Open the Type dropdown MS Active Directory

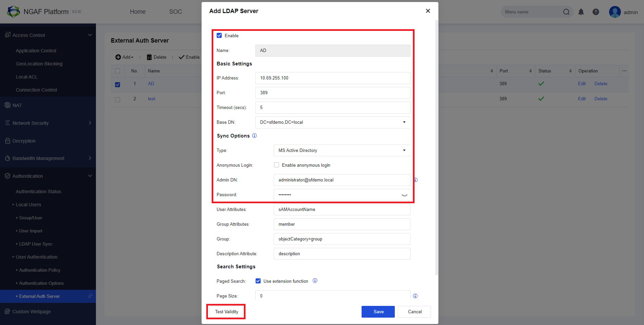click(x=404, y=150)
